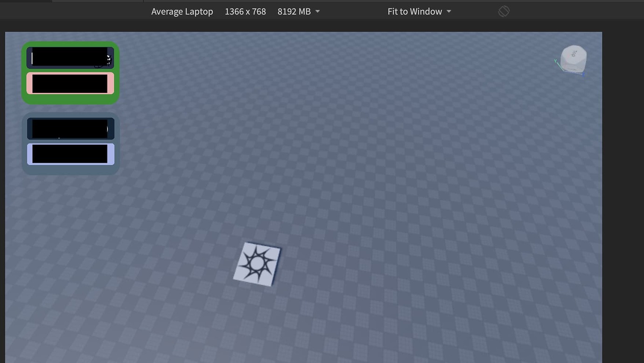Open the dropdown arrow next to 8192 MB
Screen dimensions: 644x363
pyautogui.click(x=318, y=11)
